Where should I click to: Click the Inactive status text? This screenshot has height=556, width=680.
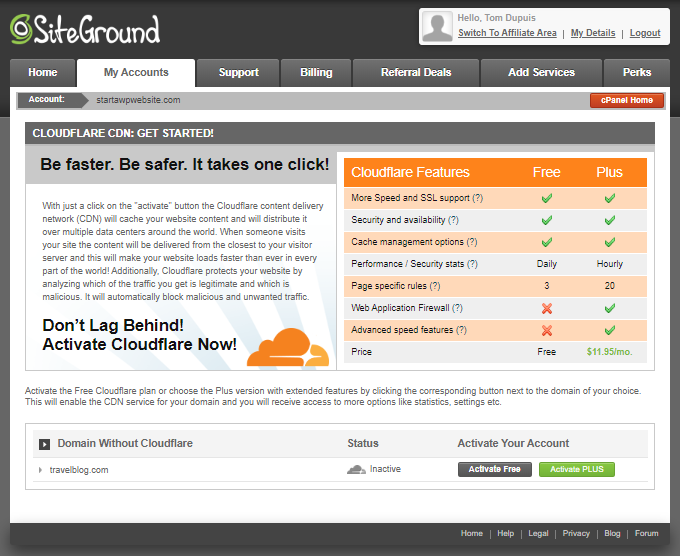[385, 469]
